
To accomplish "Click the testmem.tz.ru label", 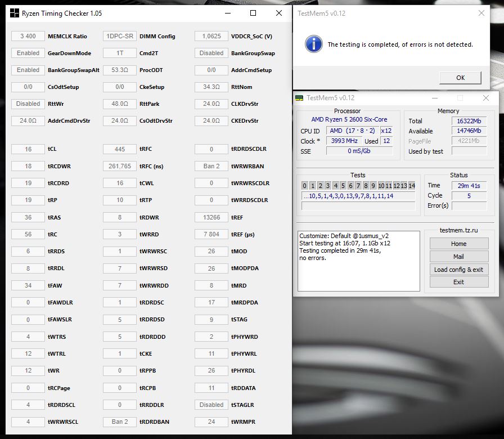I will 458,230.
